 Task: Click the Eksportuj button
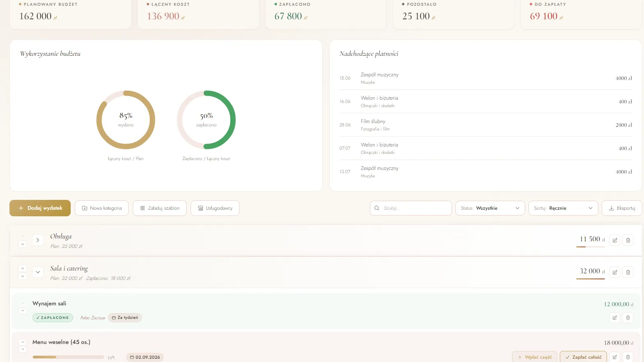pyautogui.click(x=622, y=208)
